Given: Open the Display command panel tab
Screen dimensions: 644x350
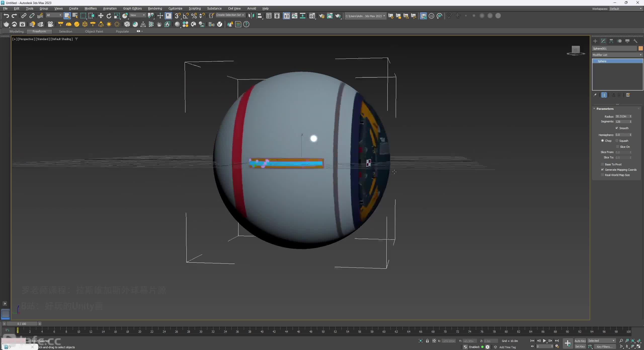Looking at the screenshot, I should coord(627,41).
